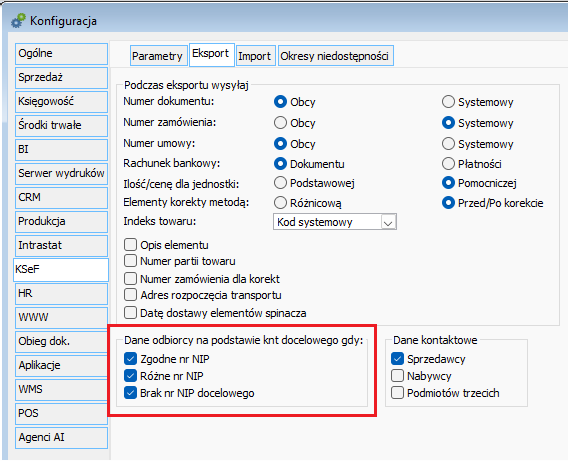The image size is (568, 461).
Task: Open the Import tab
Action: [255, 56]
